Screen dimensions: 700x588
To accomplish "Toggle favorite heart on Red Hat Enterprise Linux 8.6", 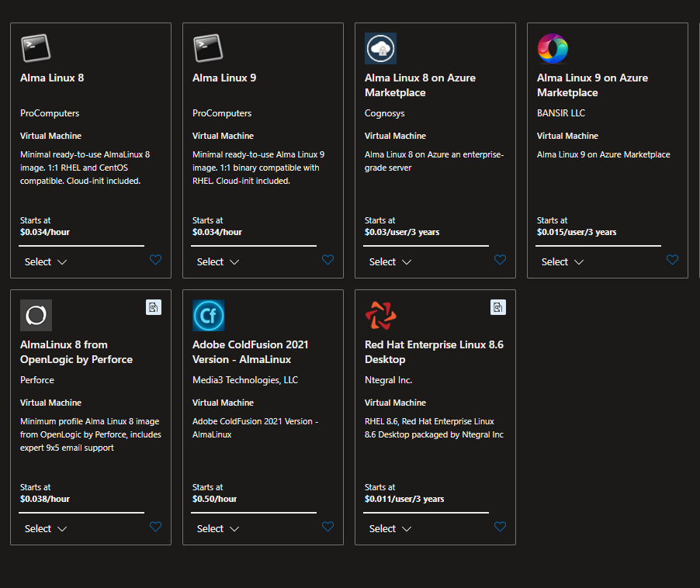I will pyautogui.click(x=500, y=527).
